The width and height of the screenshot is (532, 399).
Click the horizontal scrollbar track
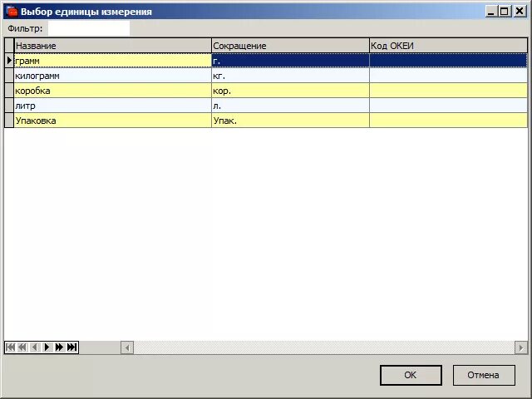point(324,347)
